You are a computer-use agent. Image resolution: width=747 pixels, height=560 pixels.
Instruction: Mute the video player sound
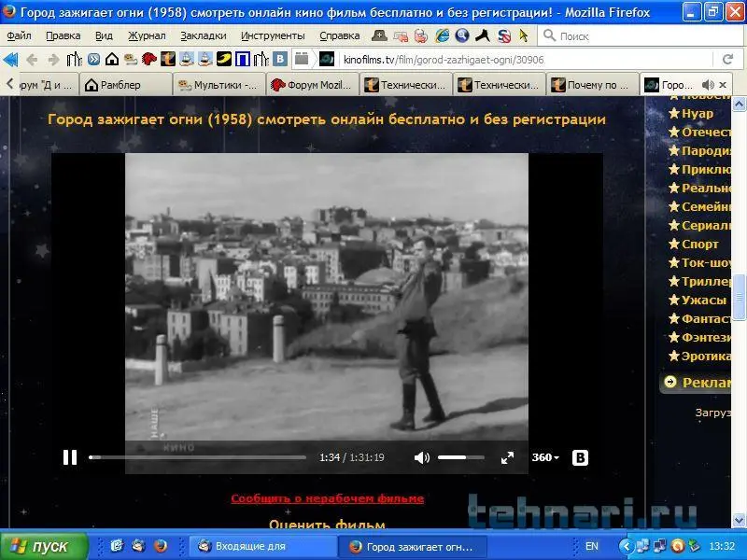coord(422,457)
